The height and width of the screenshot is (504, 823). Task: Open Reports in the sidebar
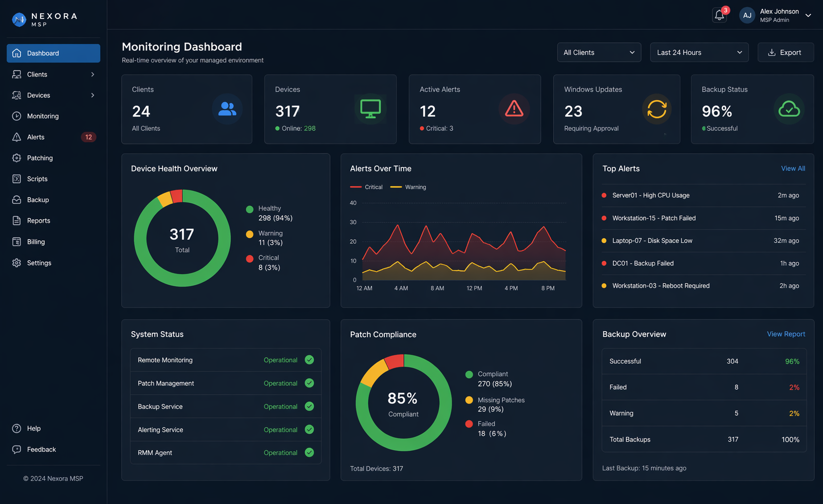click(x=53, y=221)
